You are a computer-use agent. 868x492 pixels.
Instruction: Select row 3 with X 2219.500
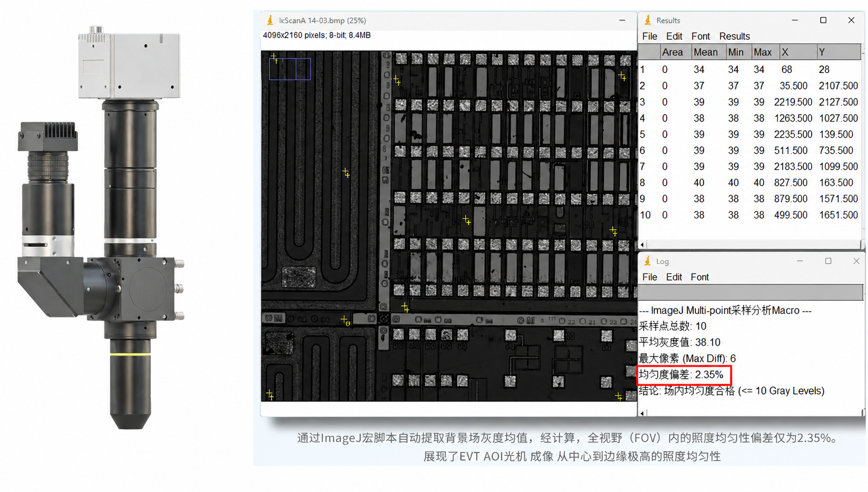tap(750, 102)
